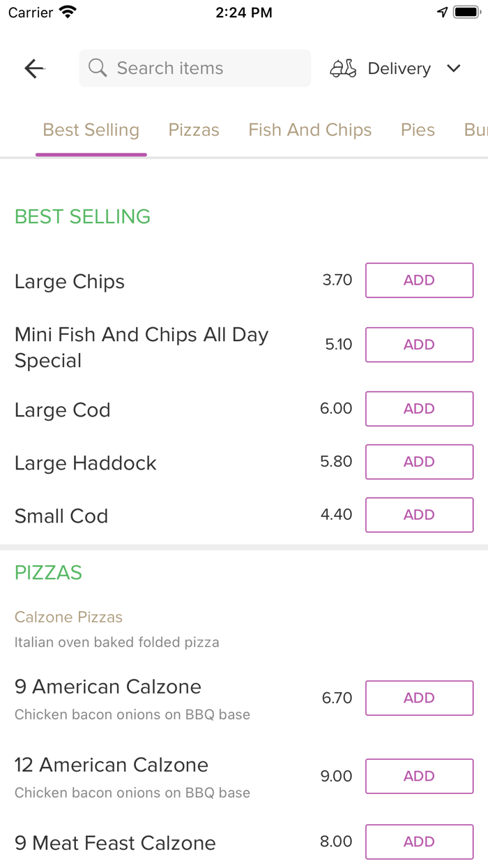The image size is (488, 868).
Task: Open the Pies category tab
Action: (418, 130)
